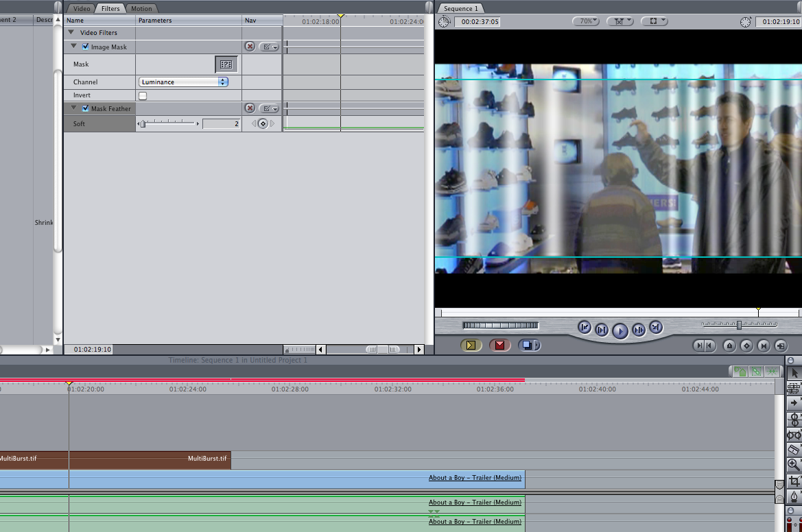Click the Canvas jog control wheel
802x532 pixels.
(x=500, y=325)
